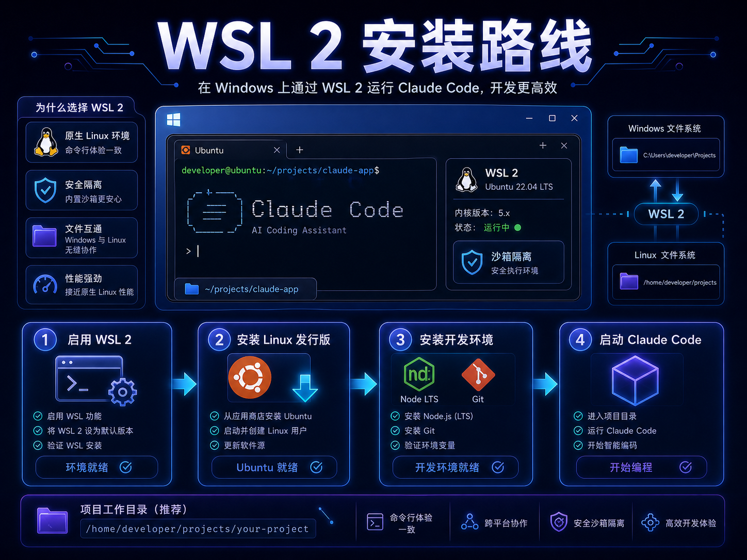Click the 启动 Claude Code step heading

(651, 340)
